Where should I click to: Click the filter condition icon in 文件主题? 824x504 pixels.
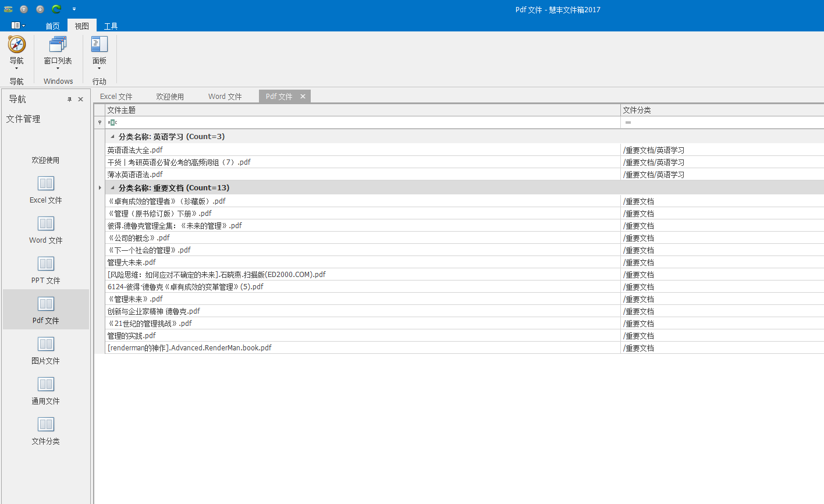pyautogui.click(x=112, y=122)
